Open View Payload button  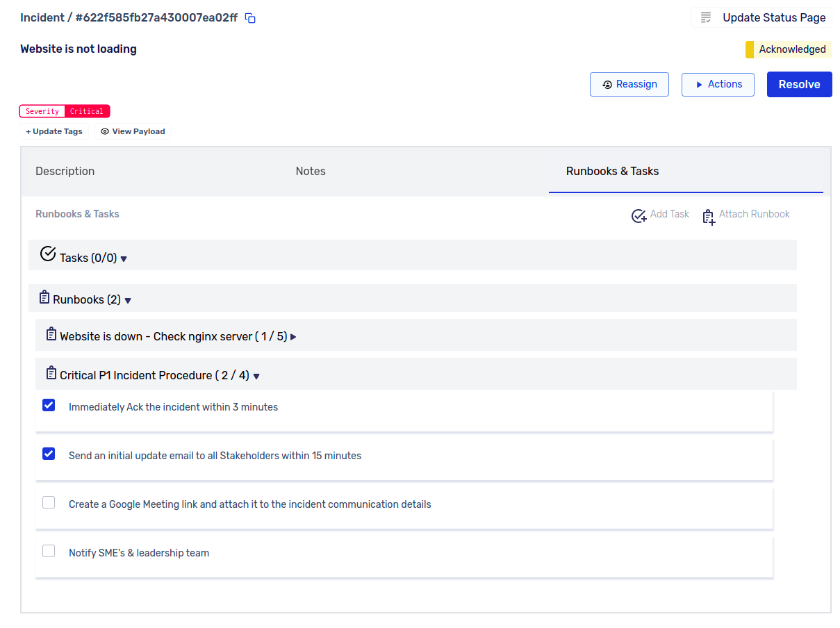(133, 131)
